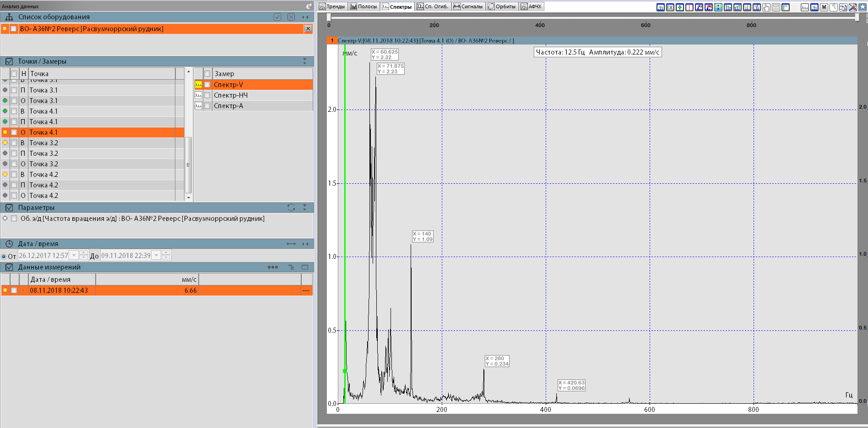Remove the ВО- А36№2 Реверс equipment with X button
Image resolution: width=868 pixels, height=428 pixels.
click(308, 29)
